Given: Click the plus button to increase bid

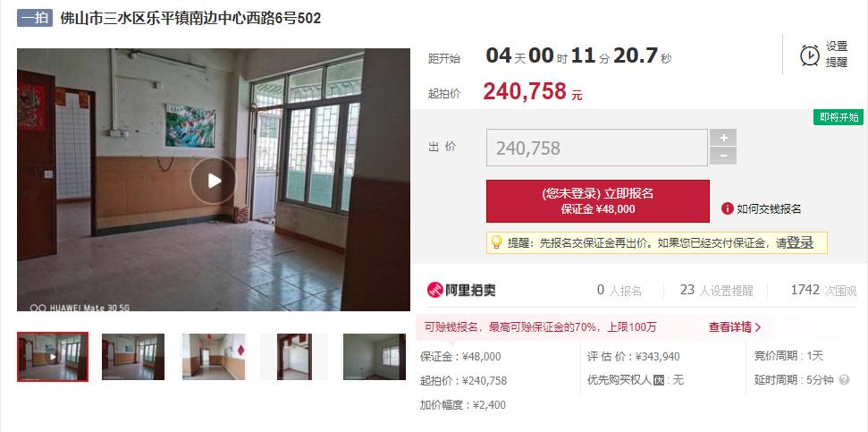Looking at the screenshot, I should point(723,138).
